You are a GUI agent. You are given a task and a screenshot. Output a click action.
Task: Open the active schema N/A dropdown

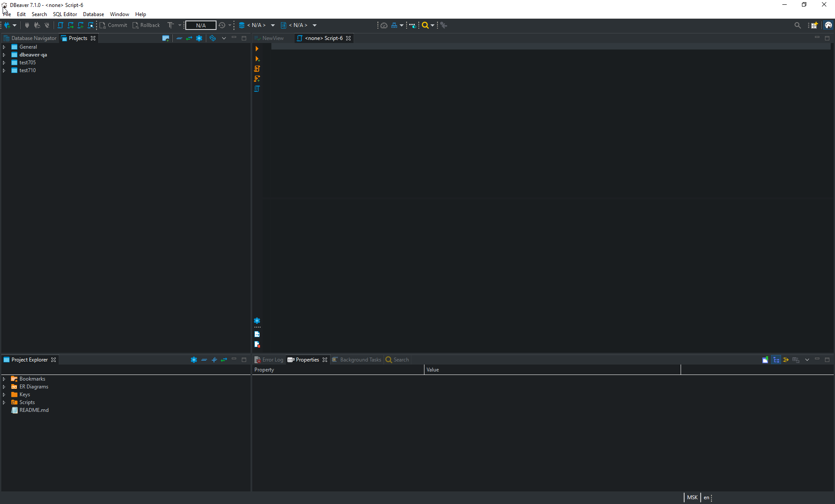tap(299, 25)
